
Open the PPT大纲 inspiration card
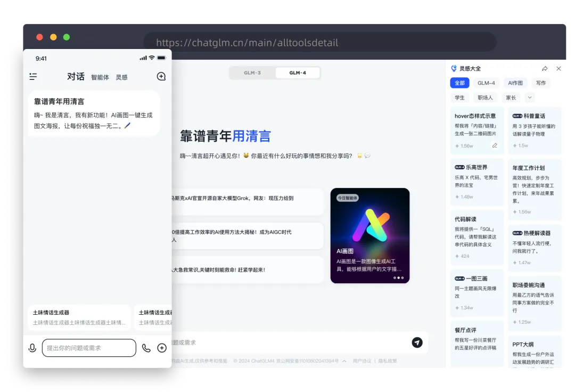tap(535, 352)
